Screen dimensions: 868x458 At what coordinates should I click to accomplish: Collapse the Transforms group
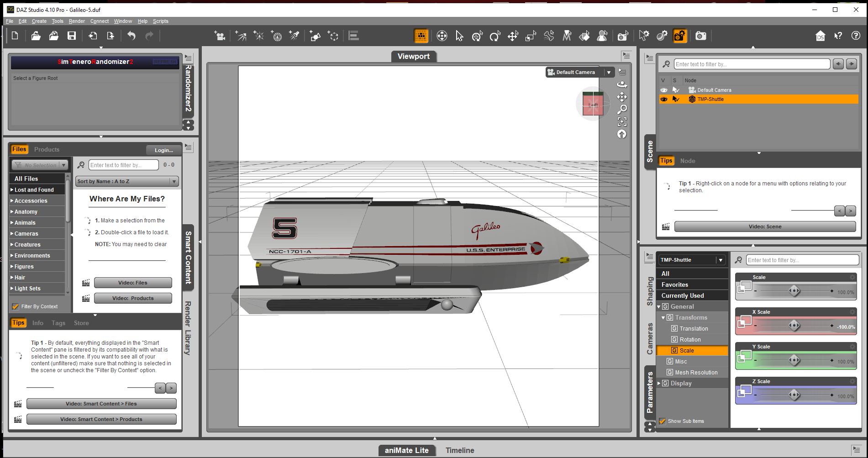coord(663,317)
